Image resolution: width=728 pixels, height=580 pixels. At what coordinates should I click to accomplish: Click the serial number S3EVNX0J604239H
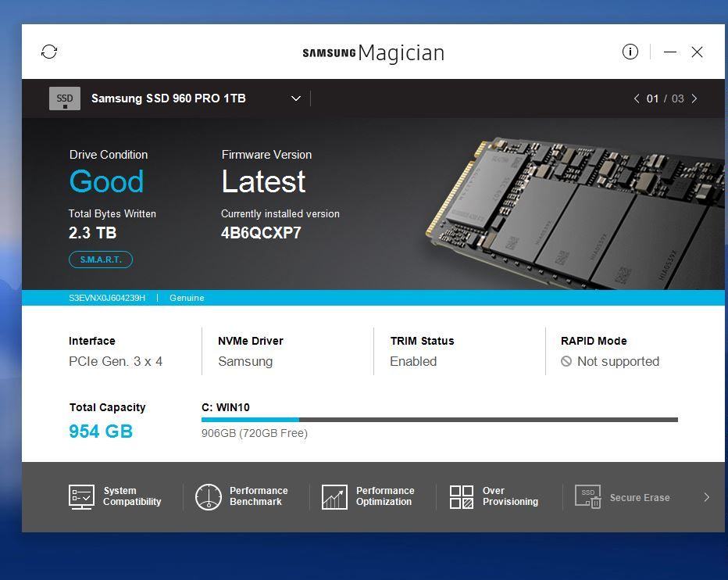click(x=107, y=298)
